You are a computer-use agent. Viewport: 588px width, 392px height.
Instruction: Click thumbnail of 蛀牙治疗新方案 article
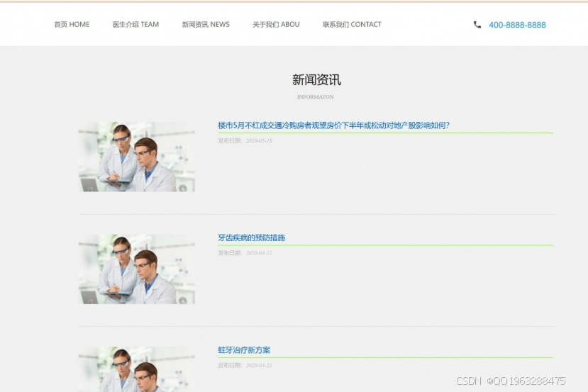[x=136, y=369]
